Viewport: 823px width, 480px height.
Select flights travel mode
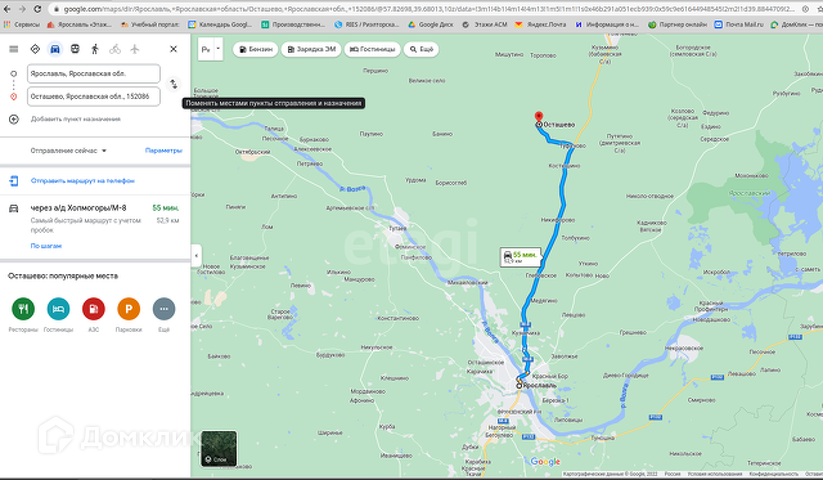tap(135, 49)
